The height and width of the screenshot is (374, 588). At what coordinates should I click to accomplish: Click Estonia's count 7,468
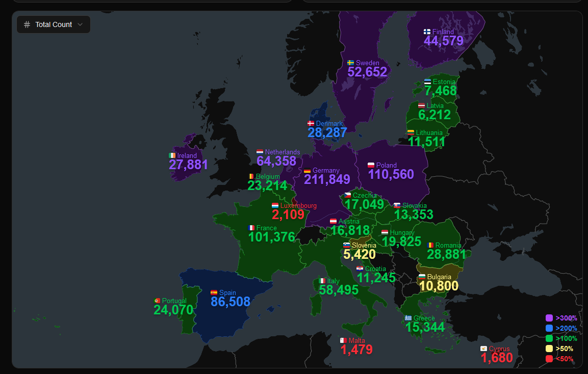pos(441,91)
